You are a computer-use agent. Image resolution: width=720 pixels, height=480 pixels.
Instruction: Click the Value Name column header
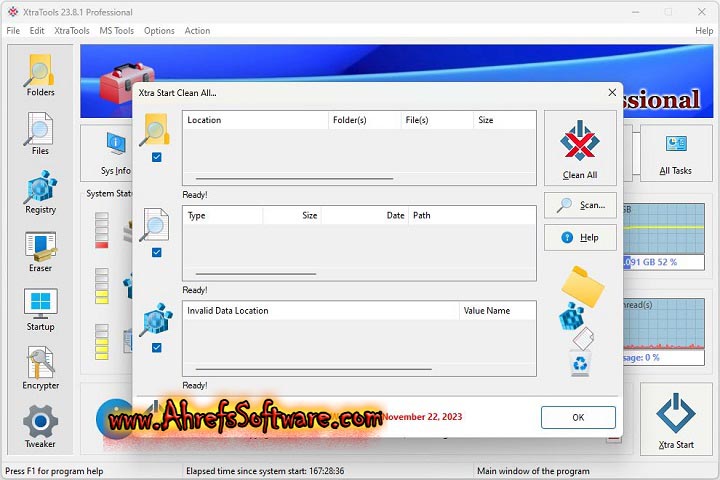pos(497,311)
